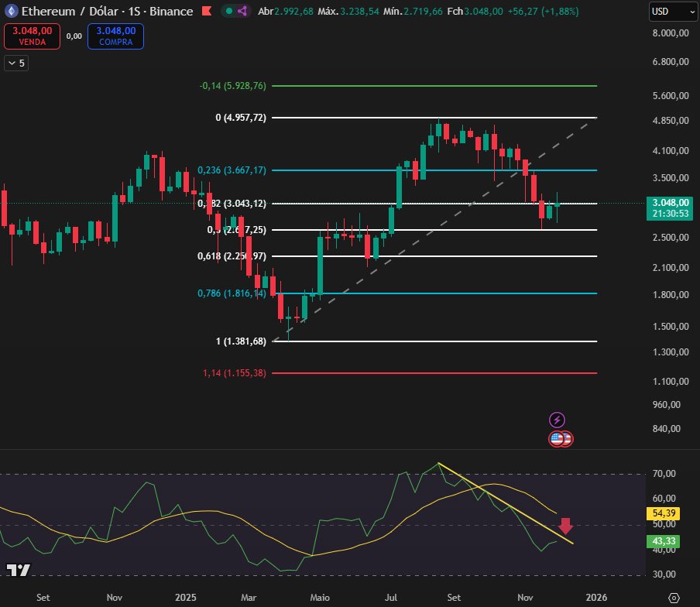Click the 8.000,00 price scale label

pos(671,33)
